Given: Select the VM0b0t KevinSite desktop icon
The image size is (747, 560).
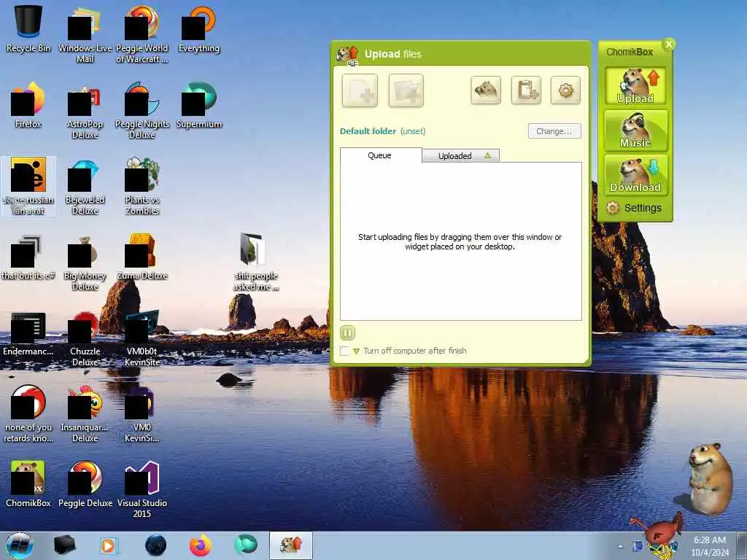Looking at the screenshot, I should (142, 337).
